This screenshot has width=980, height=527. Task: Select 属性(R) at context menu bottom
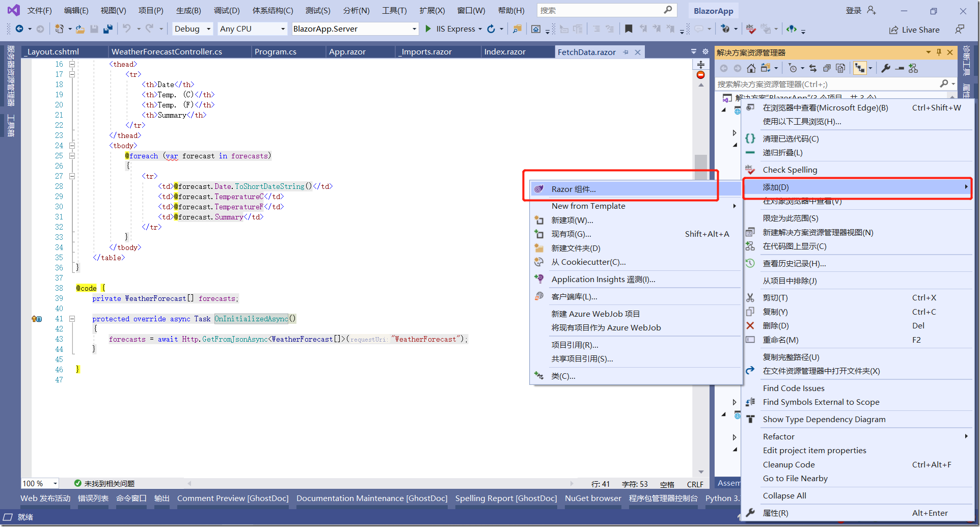point(858,513)
